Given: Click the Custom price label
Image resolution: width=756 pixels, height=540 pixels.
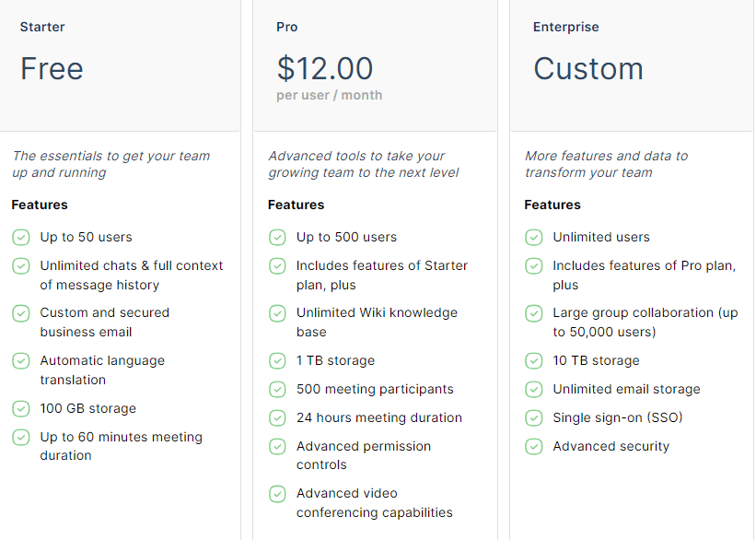Looking at the screenshot, I should tap(588, 68).
